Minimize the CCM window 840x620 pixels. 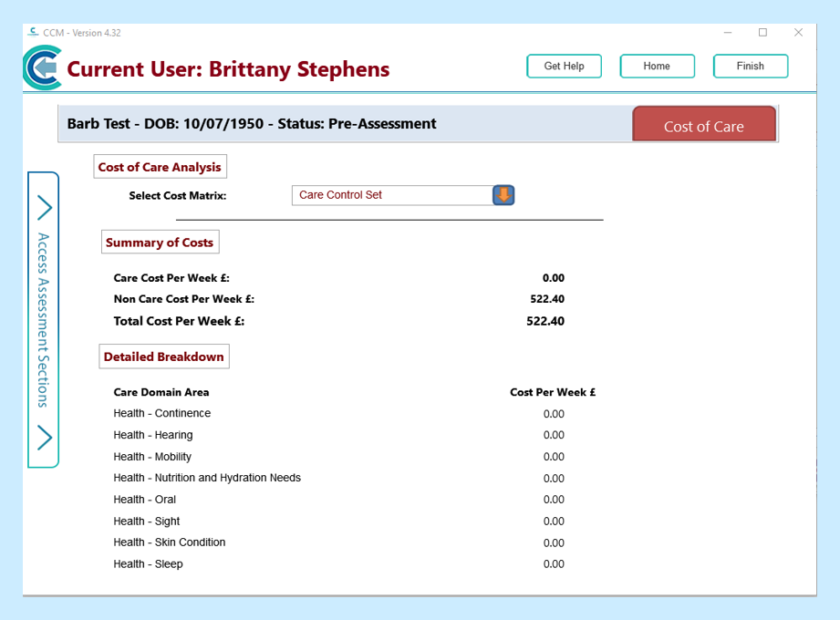point(728,33)
